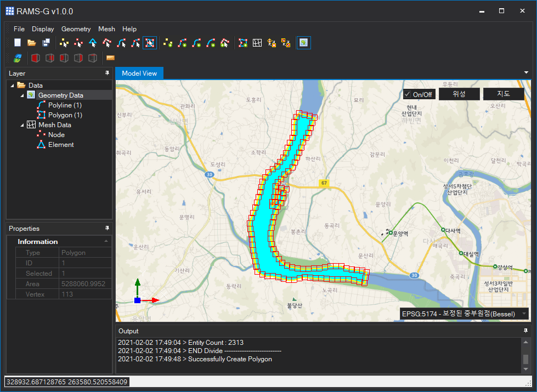
Task: Switch to the Model View tab
Action: 139,73
